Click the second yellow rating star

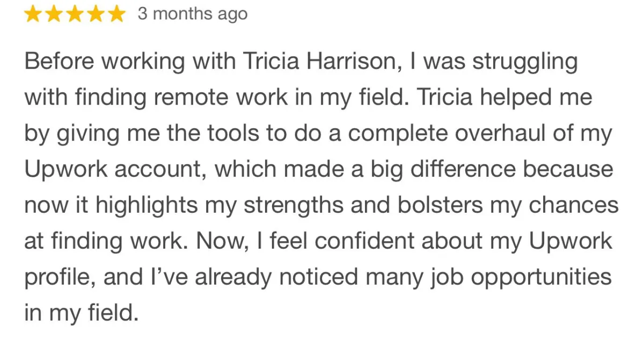(54, 14)
